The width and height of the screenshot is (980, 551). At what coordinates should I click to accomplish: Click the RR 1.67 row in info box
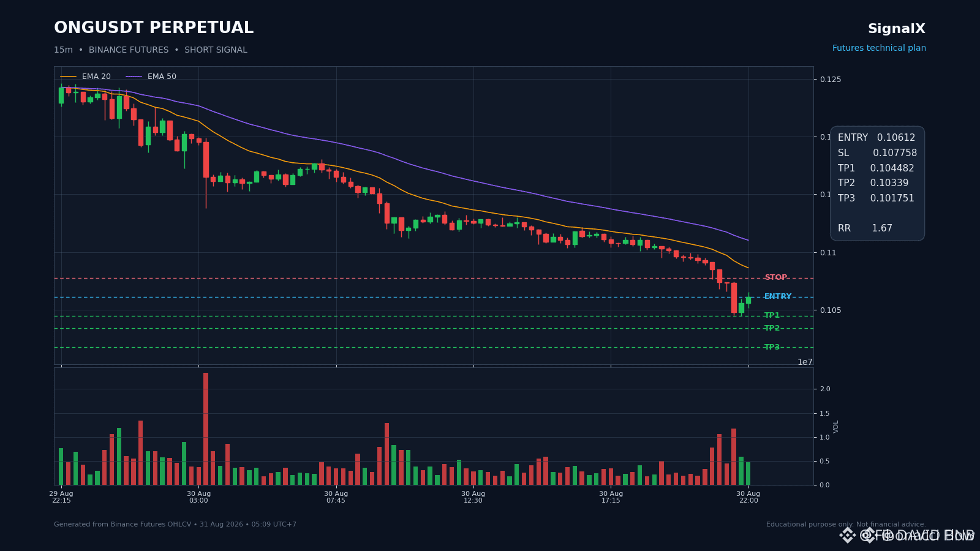click(x=865, y=228)
